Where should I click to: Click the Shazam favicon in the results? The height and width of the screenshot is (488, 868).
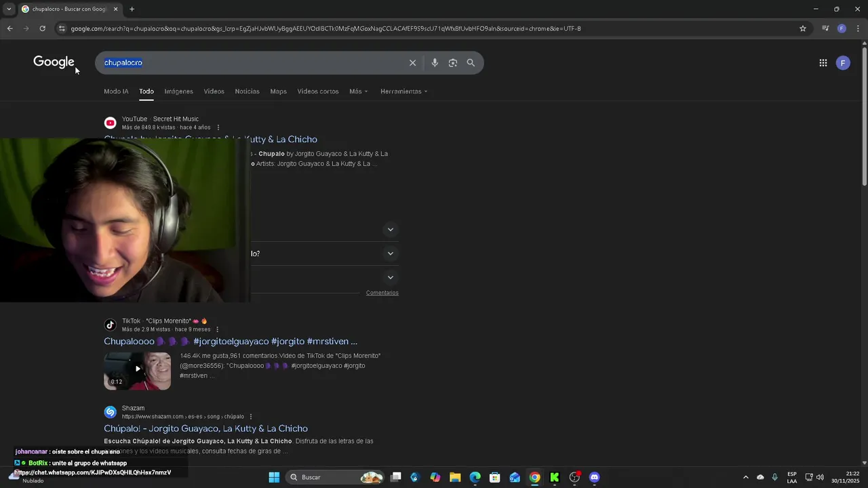coord(110,412)
